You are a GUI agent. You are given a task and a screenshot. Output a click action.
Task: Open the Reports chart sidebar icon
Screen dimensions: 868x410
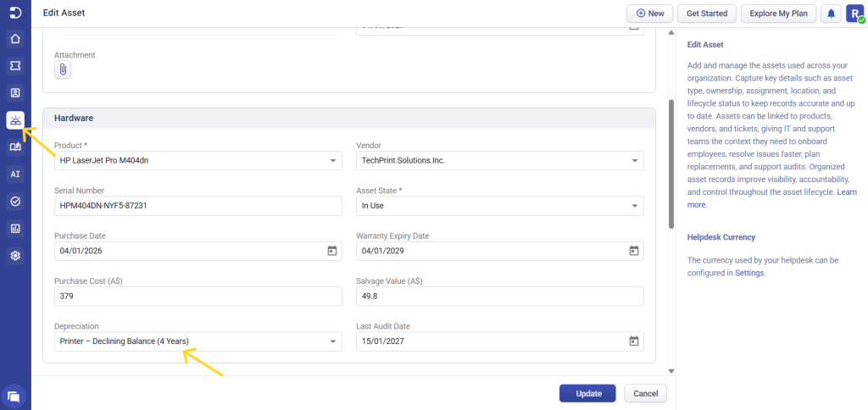pos(15,229)
